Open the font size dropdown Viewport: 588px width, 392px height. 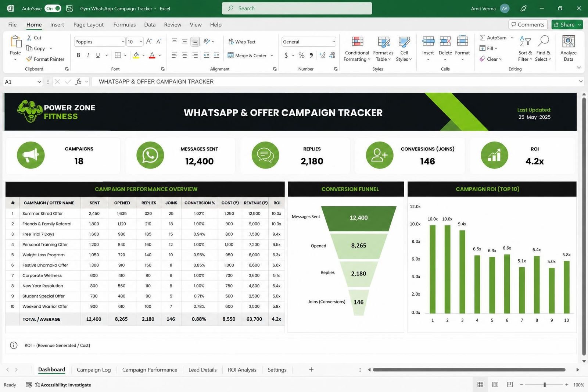pos(141,42)
